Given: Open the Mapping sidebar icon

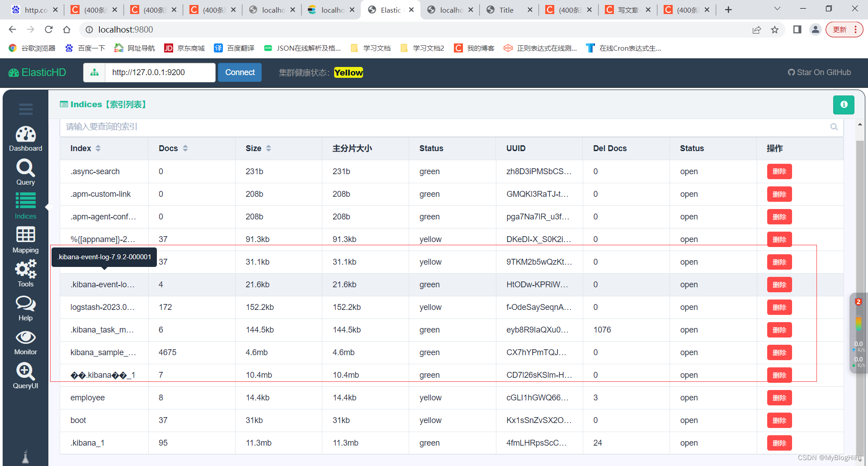Looking at the screenshot, I should [x=25, y=240].
